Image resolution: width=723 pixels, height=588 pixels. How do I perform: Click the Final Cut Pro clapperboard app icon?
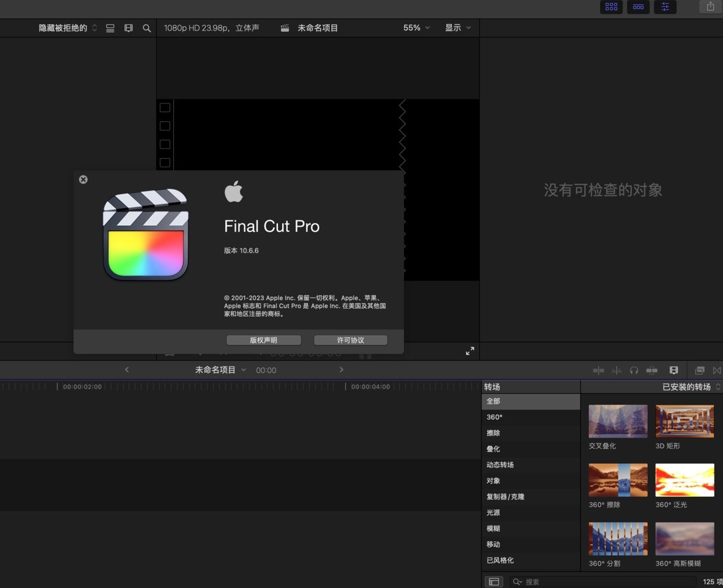click(x=145, y=234)
